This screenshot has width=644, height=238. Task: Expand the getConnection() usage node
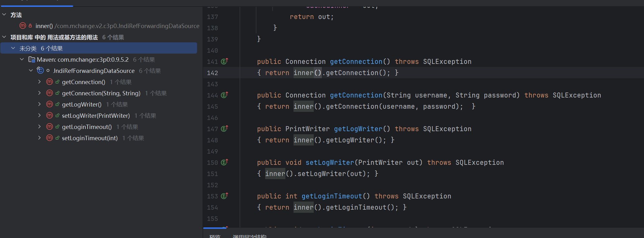pos(40,82)
